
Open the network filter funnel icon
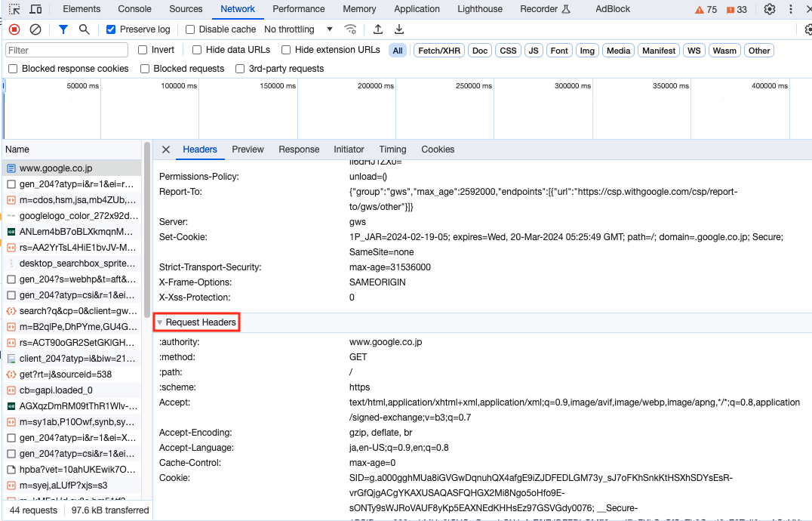click(62, 28)
